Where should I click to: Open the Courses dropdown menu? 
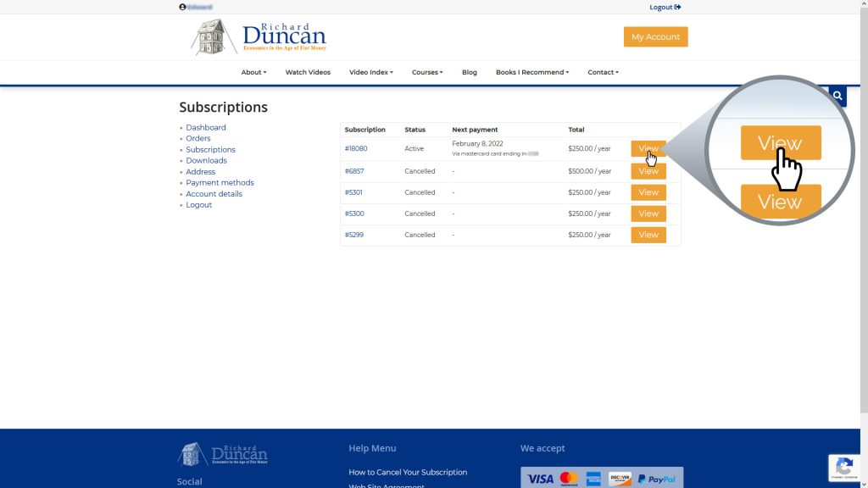[x=427, y=73]
